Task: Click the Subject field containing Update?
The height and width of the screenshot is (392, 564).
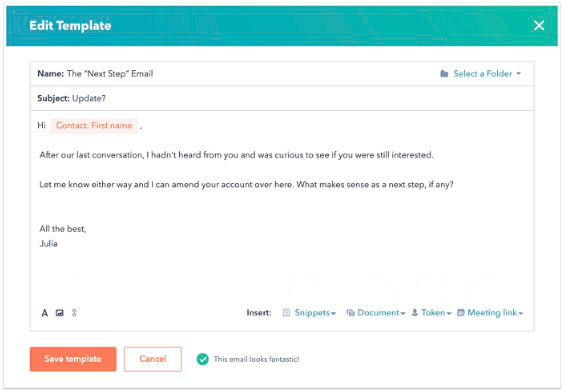Action: point(282,99)
